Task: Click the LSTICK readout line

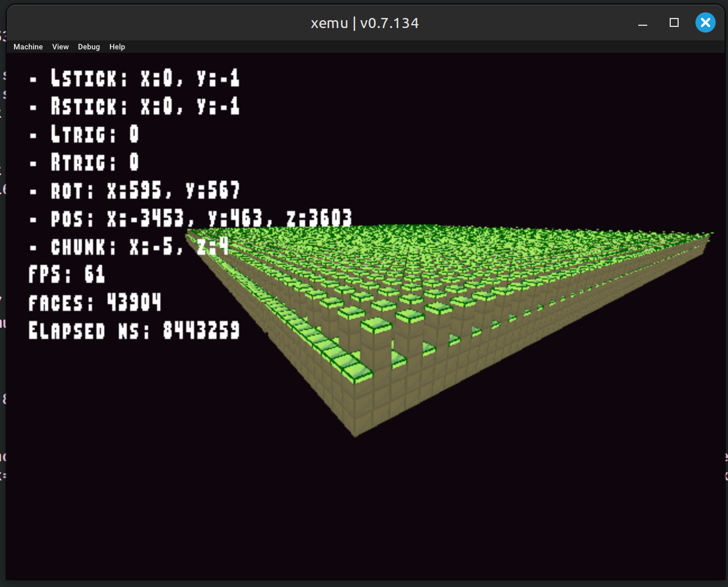Action: pyautogui.click(x=135, y=78)
